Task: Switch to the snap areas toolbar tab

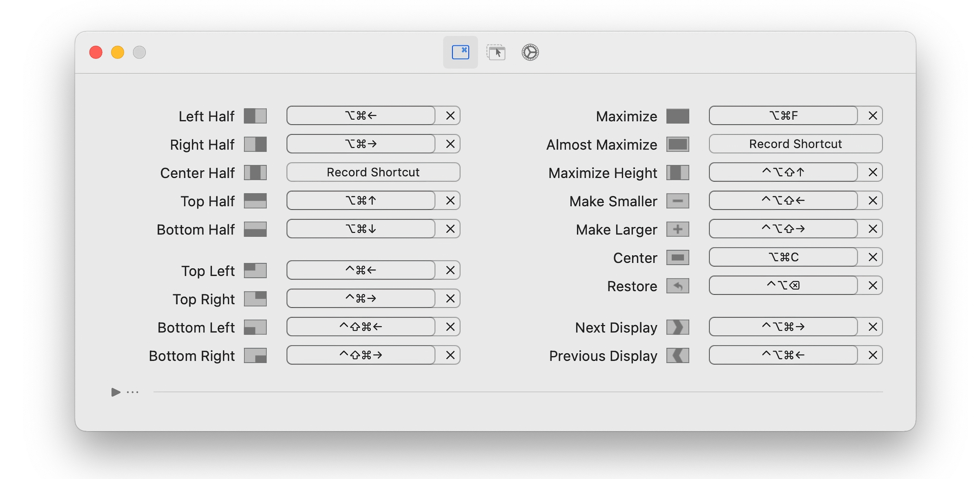Action: tap(495, 52)
